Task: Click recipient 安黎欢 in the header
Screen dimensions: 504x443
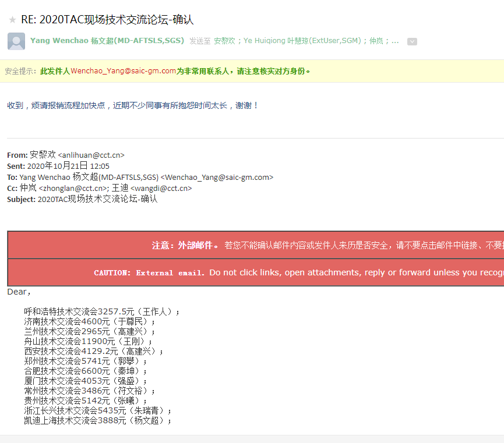Action: click(224, 41)
